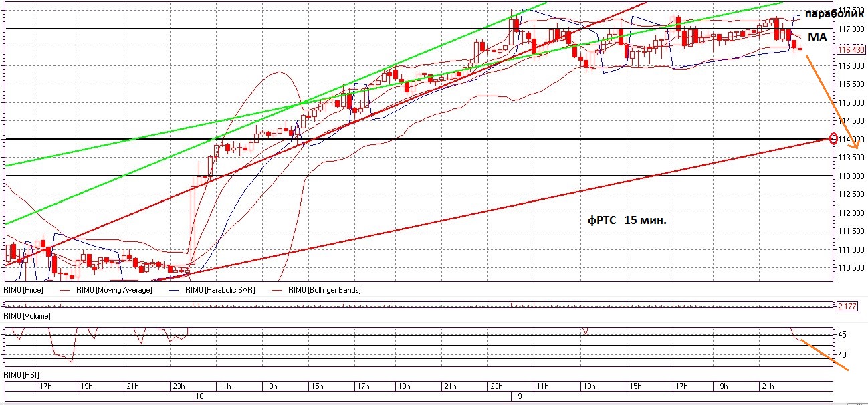Viewport: 868px width, 405px height.
Task: Click the 111 000 price axis label
Action: [851, 250]
